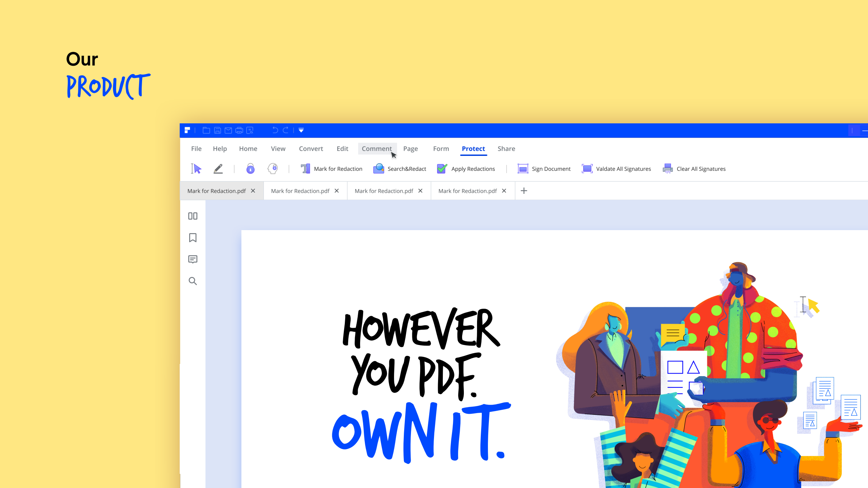The height and width of the screenshot is (488, 868).
Task: Click the head-with-lock permissions icon
Action: point(273,168)
